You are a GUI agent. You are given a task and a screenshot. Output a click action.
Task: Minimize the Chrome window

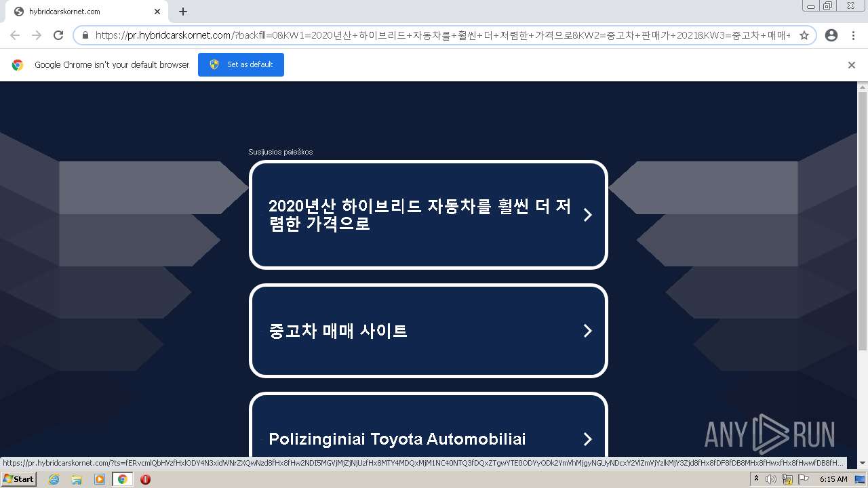811,5
